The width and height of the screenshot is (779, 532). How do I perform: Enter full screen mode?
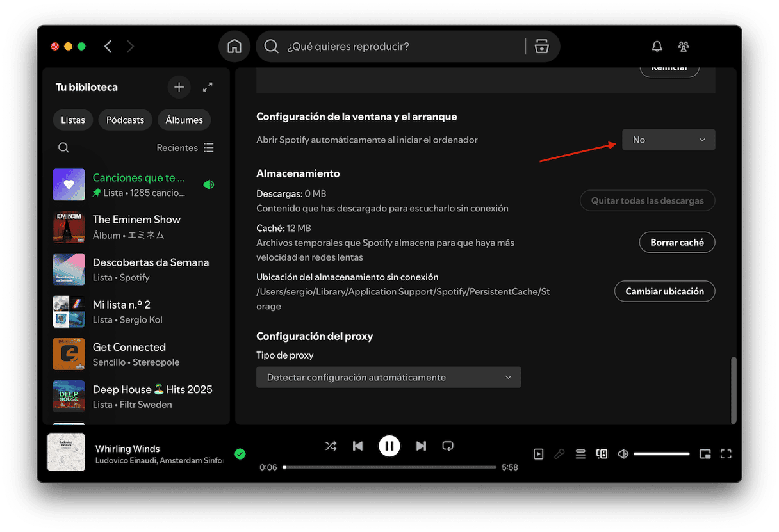tap(726, 454)
